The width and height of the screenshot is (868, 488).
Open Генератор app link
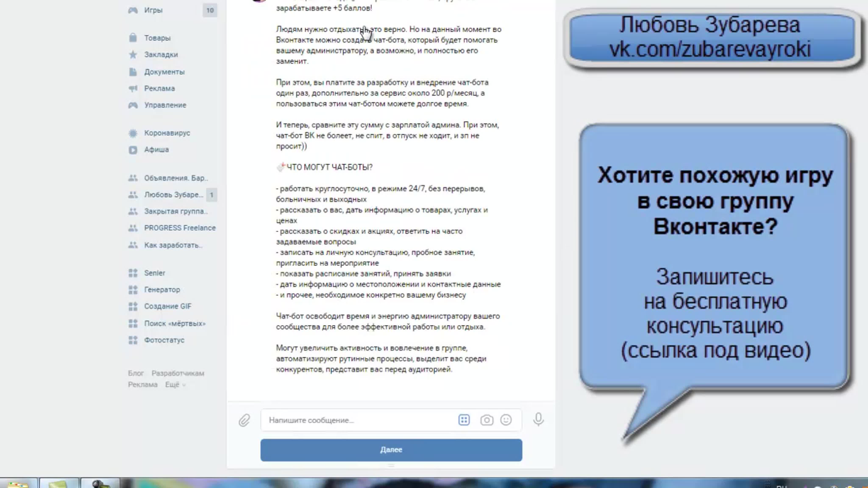(162, 290)
